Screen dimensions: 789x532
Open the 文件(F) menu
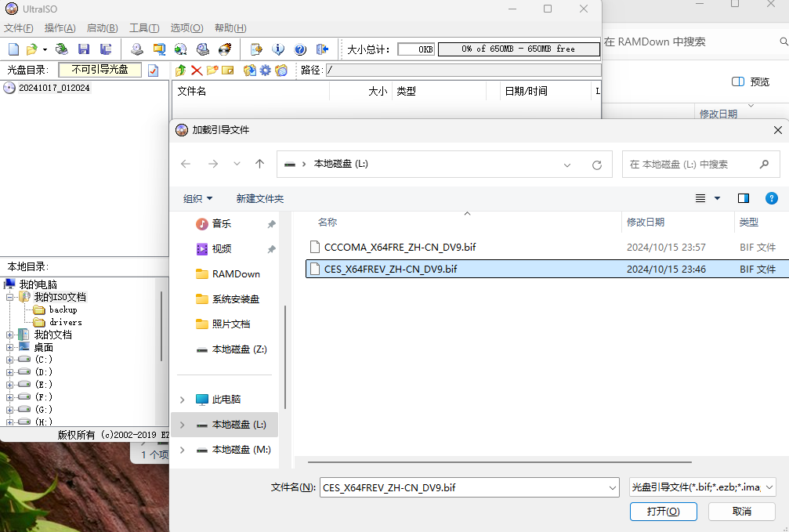click(19, 28)
